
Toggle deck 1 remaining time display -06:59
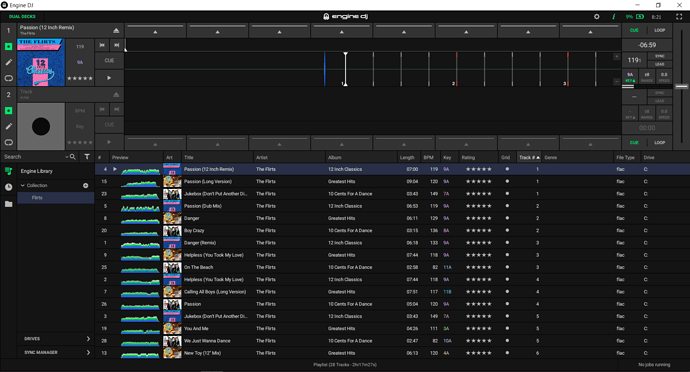(x=647, y=45)
